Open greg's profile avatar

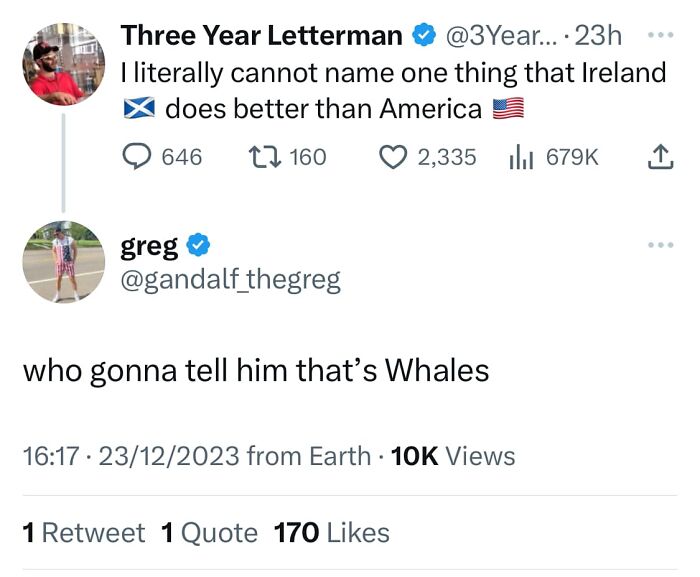click(64, 262)
